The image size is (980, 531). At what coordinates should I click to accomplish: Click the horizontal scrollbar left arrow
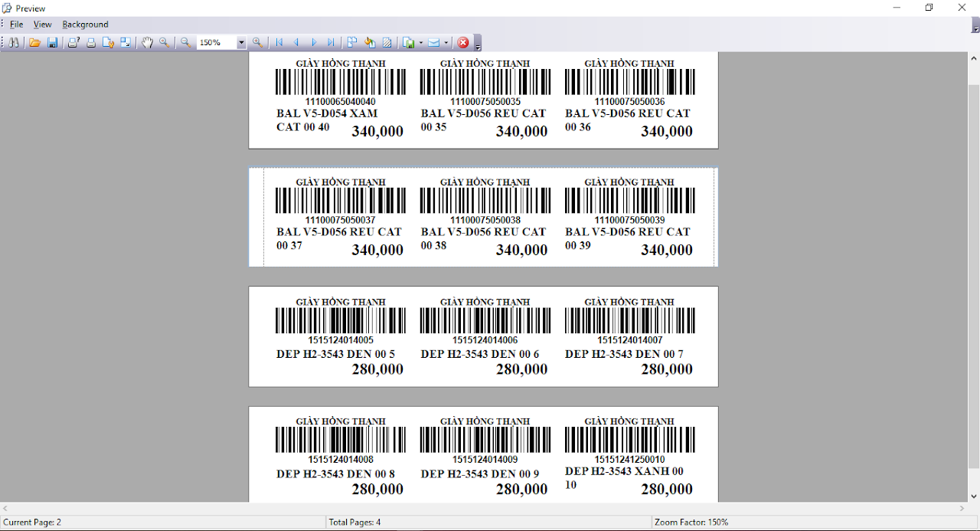click(5, 509)
